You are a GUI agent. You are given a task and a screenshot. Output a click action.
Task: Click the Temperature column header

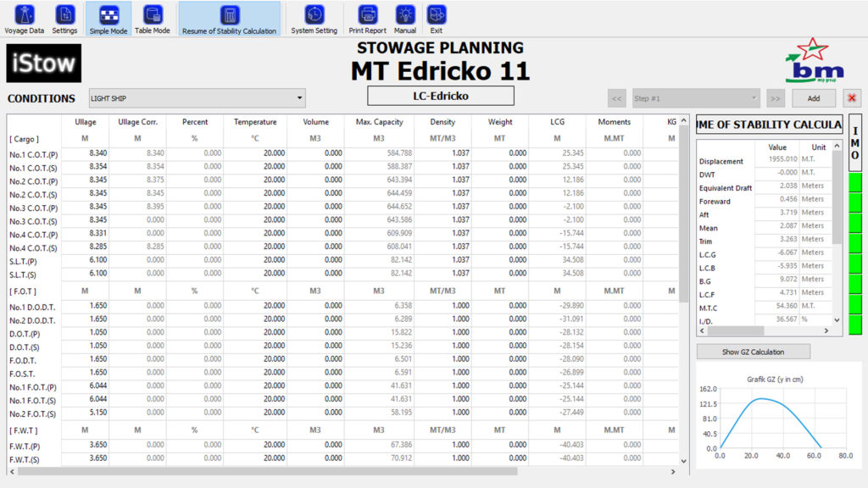pyautogui.click(x=255, y=122)
